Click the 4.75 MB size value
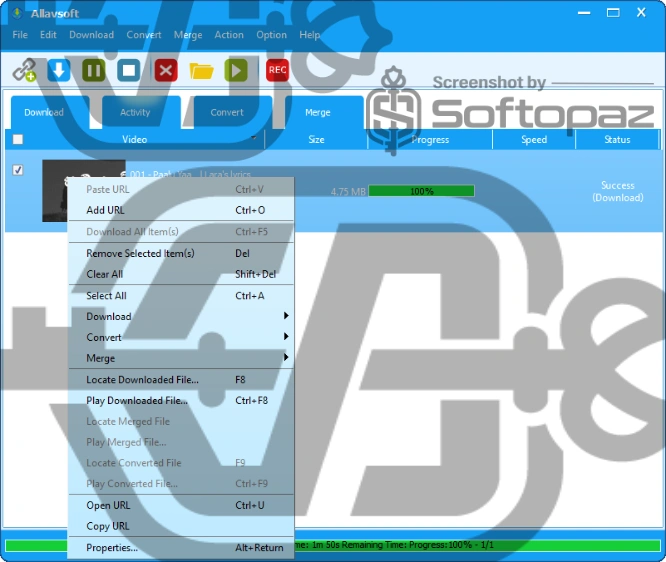The width and height of the screenshot is (666, 562). (348, 192)
